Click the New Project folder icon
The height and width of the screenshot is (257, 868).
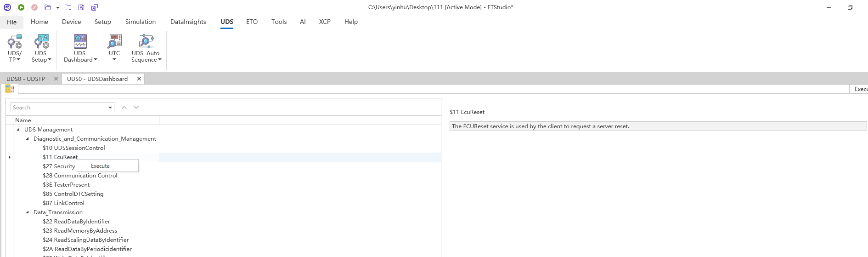click(x=68, y=7)
